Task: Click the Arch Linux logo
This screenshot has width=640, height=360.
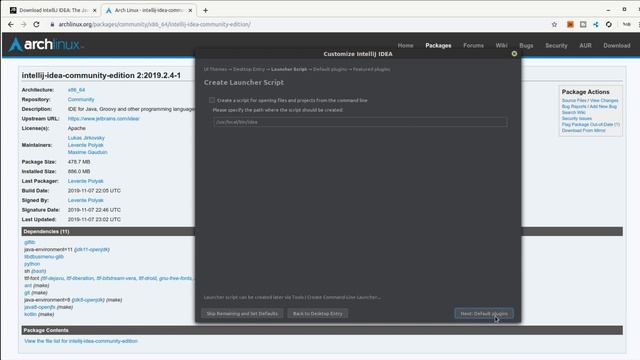Action: click(46, 44)
